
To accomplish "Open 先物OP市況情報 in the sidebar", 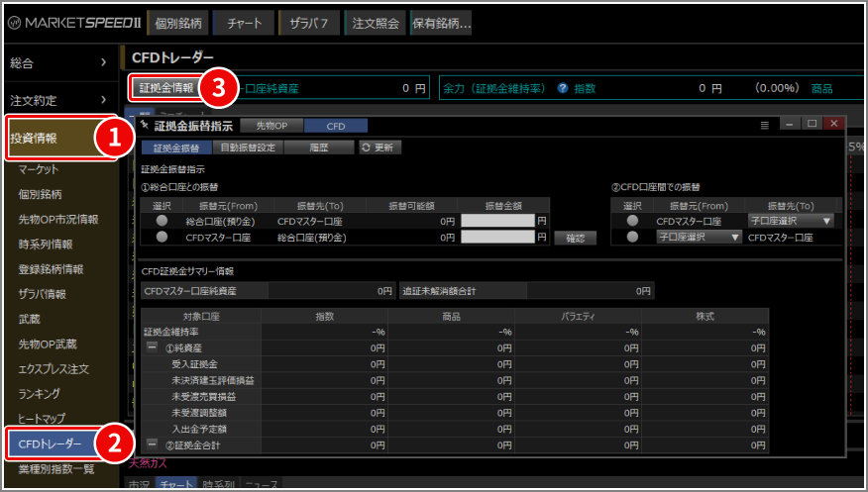I will coord(58,219).
